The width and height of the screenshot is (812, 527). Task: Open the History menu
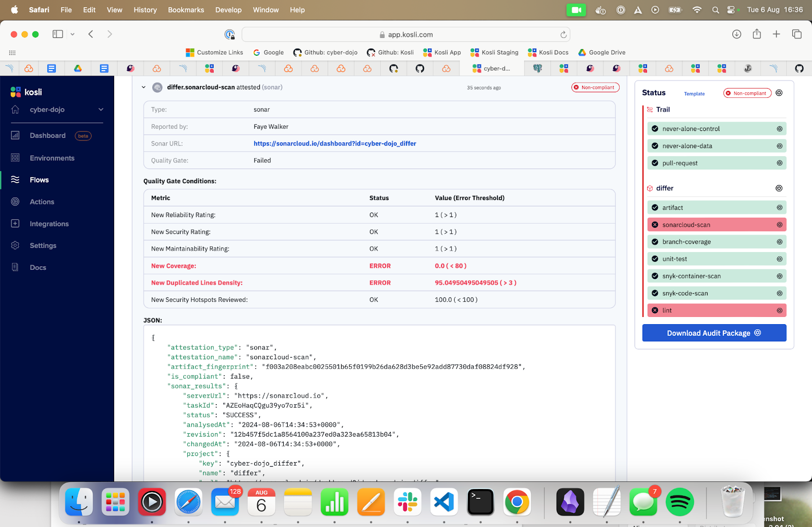click(x=145, y=10)
